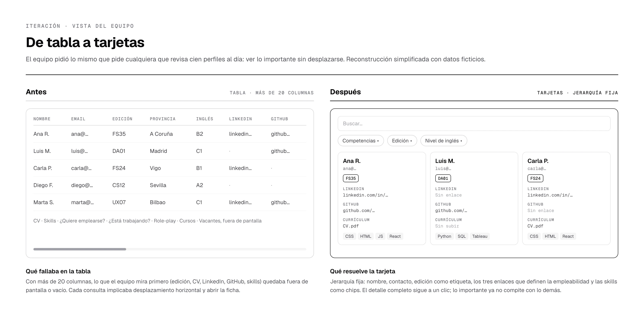Click the Después section heading
This screenshot has width=644, height=317.
click(345, 92)
